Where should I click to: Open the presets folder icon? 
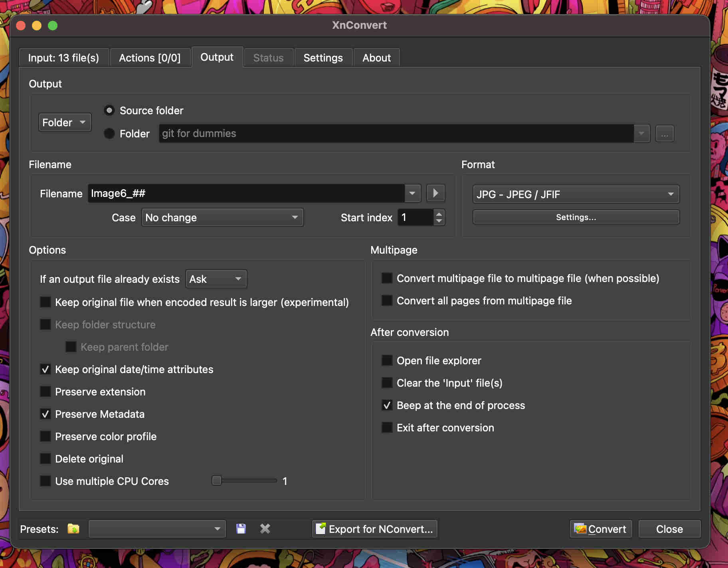pos(73,529)
